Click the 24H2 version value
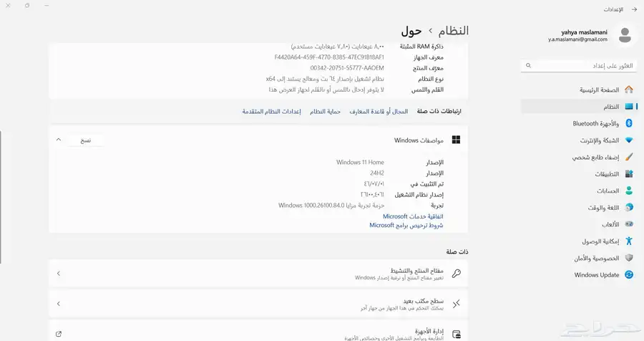The width and height of the screenshot is (644, 341). 377,173
